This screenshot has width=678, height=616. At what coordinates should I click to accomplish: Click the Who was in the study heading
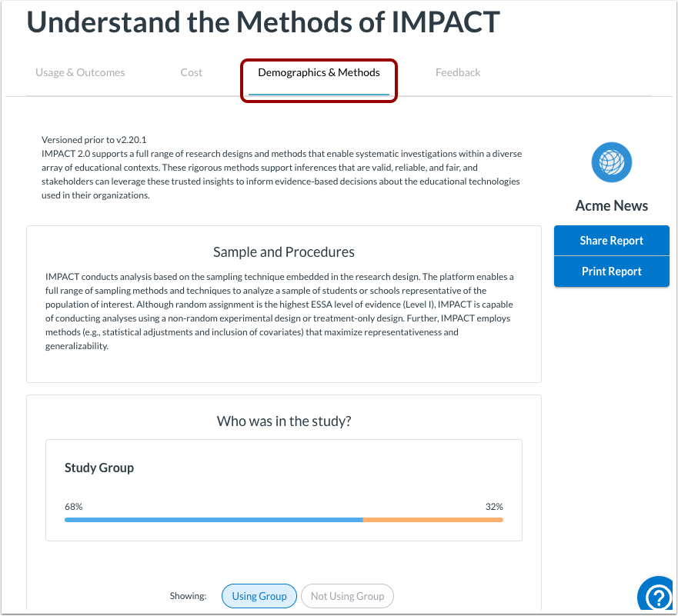click(x=283, y=421)
